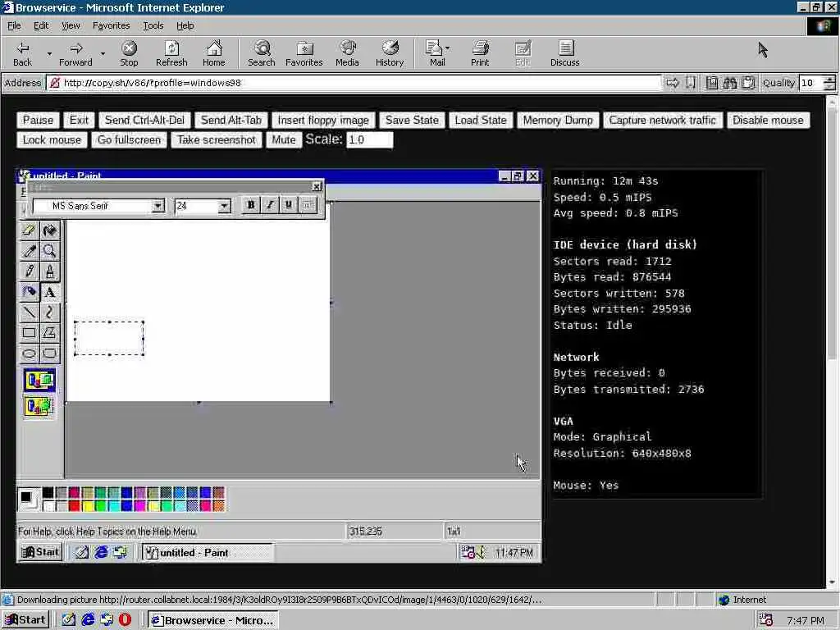Click the Save State button
Image resolution: width=840 pixels, height=630 pixels.
point(412,121)
